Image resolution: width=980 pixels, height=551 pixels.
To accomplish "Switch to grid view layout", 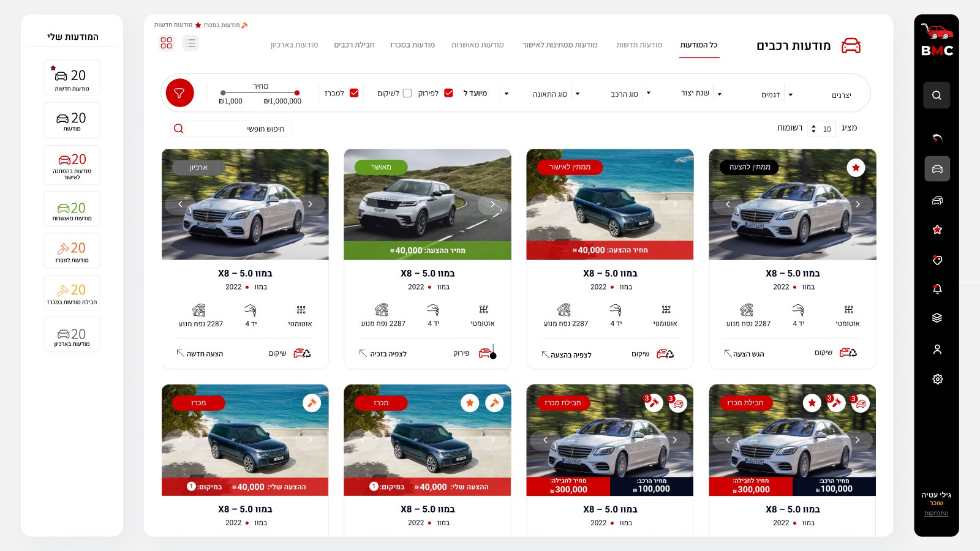I will coord(167,43).
